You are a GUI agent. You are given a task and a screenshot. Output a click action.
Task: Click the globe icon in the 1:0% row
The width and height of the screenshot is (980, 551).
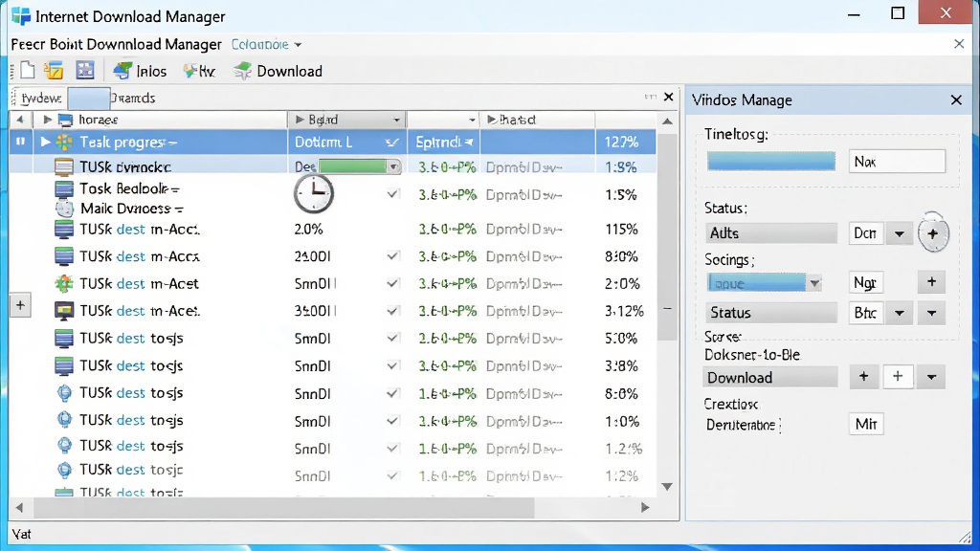pyautogui.click(x=64, y=420)
